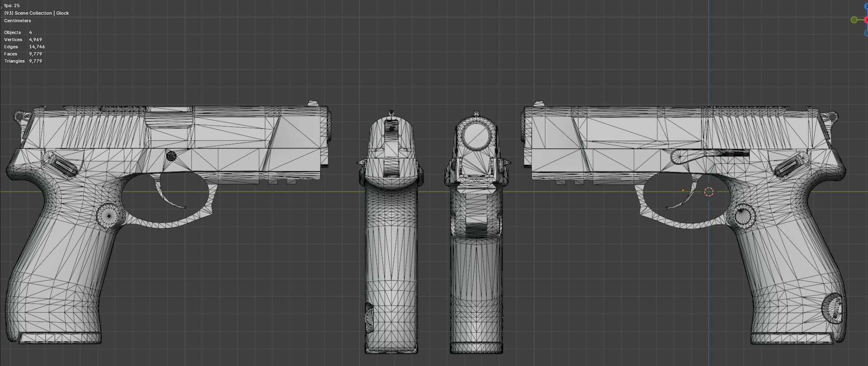
Task: Click the 'Triangles' statistics label
Action: point(14,61)
